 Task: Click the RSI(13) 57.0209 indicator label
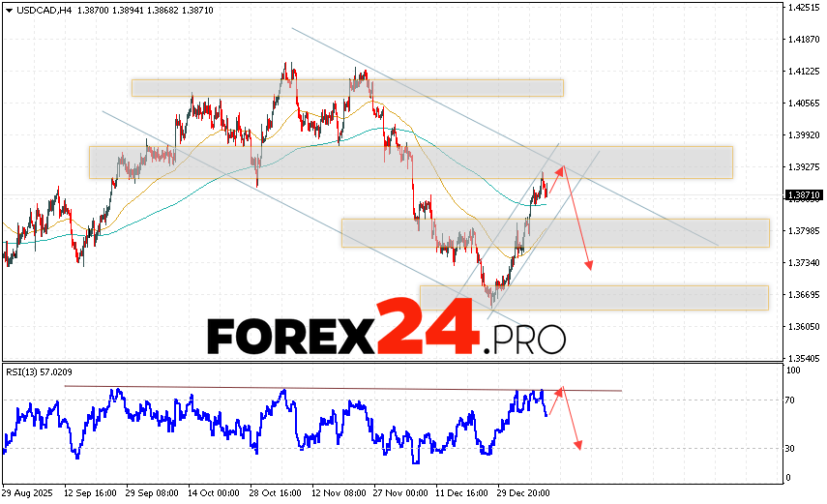point(37,371)
